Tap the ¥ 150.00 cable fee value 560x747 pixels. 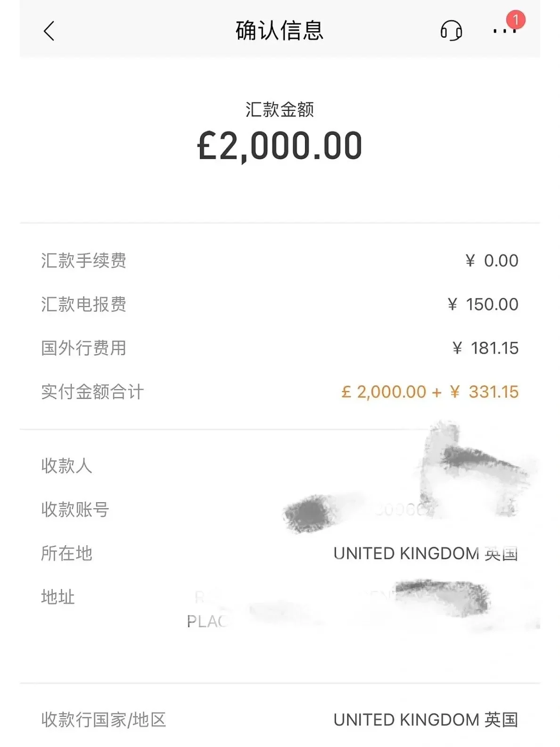click(x=483, y=304)
